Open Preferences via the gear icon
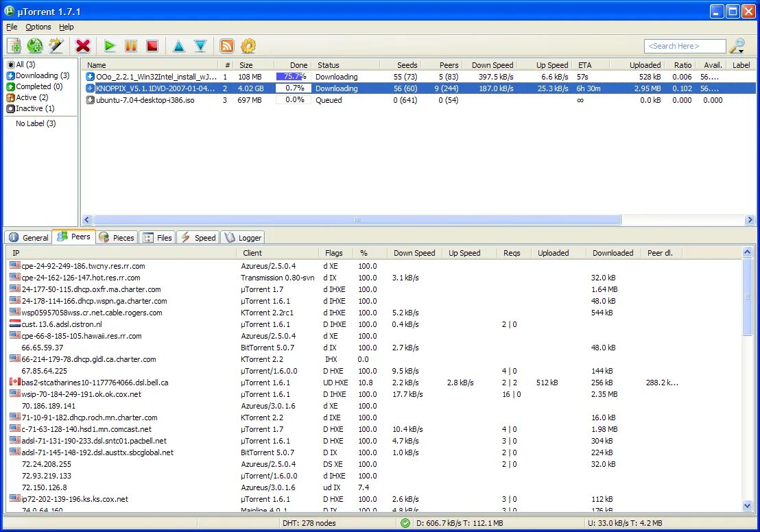 (x=248, y=45)
